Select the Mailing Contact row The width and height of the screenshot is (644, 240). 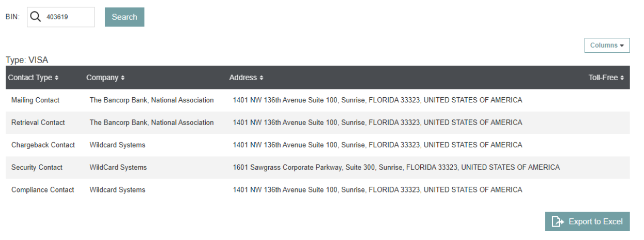35,100
